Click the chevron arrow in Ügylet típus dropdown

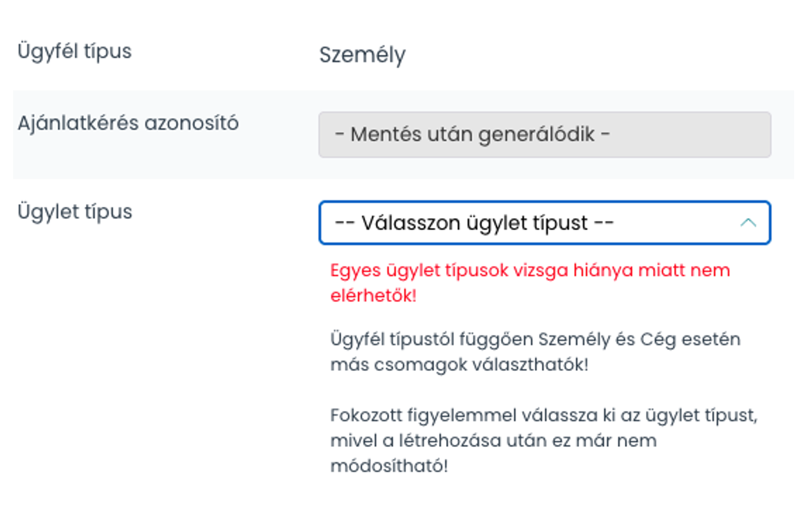click(x=748, y=223)
